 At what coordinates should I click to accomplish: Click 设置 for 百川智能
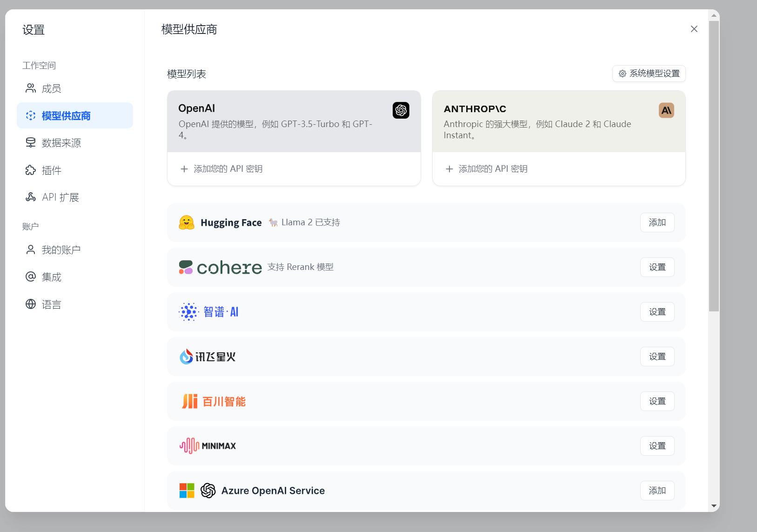(x=657, y=401)
